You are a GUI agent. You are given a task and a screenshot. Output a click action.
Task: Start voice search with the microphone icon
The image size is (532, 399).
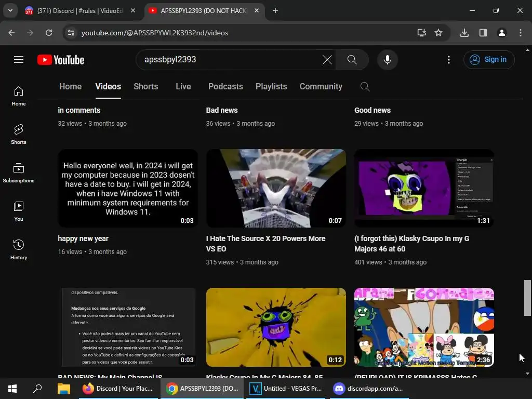pyautogui.click(x=387, y=60)
